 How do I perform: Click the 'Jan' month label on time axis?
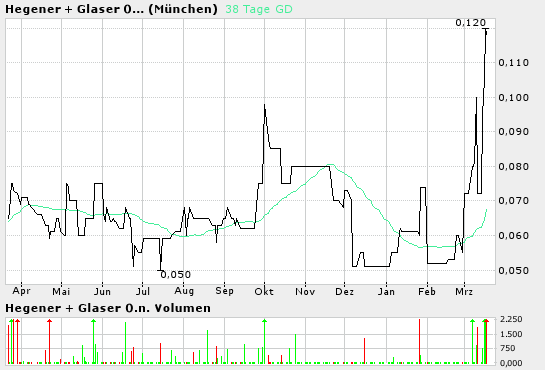(386, 291)
